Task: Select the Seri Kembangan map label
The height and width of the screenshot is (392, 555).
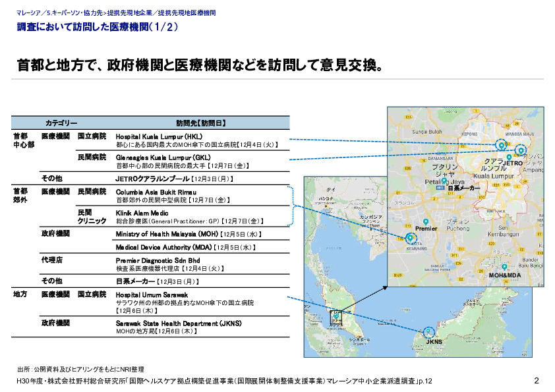Action: (x=504, y=231)
